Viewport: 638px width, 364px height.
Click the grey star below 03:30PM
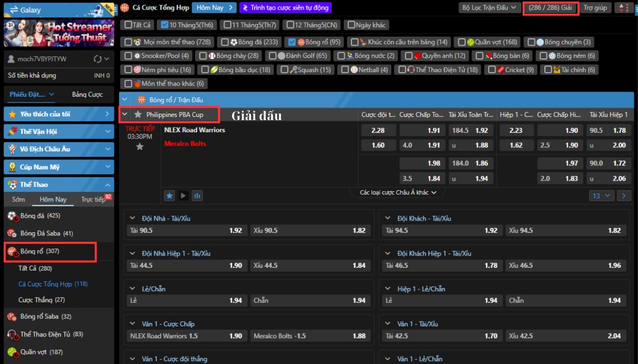coord(140,147)
